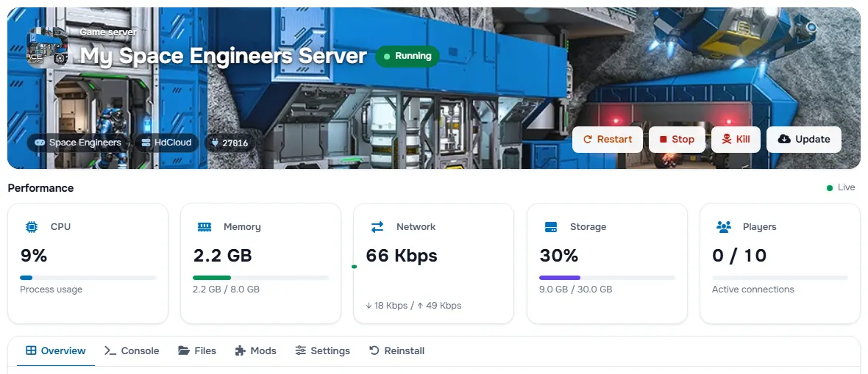
Task: Click the 30% storage value
Action: pos(558,256)
